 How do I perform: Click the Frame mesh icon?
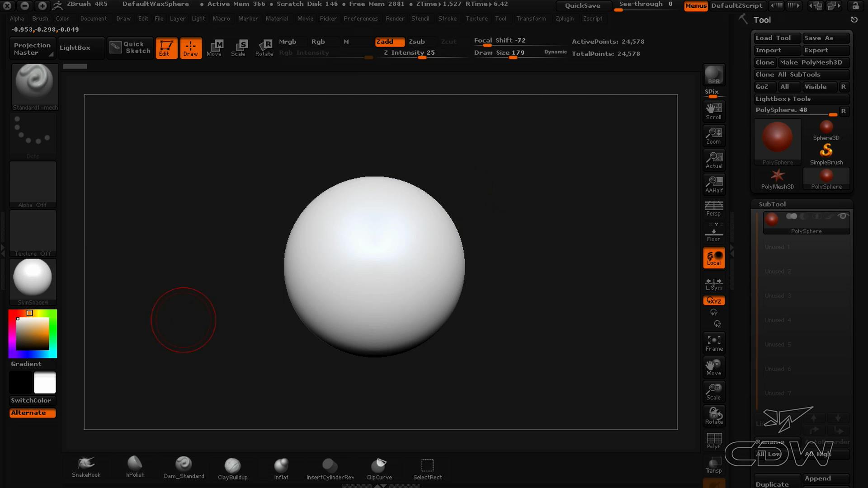click(714, 343)
